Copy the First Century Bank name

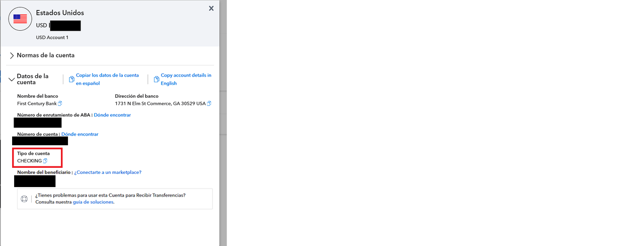coord(60,103)
